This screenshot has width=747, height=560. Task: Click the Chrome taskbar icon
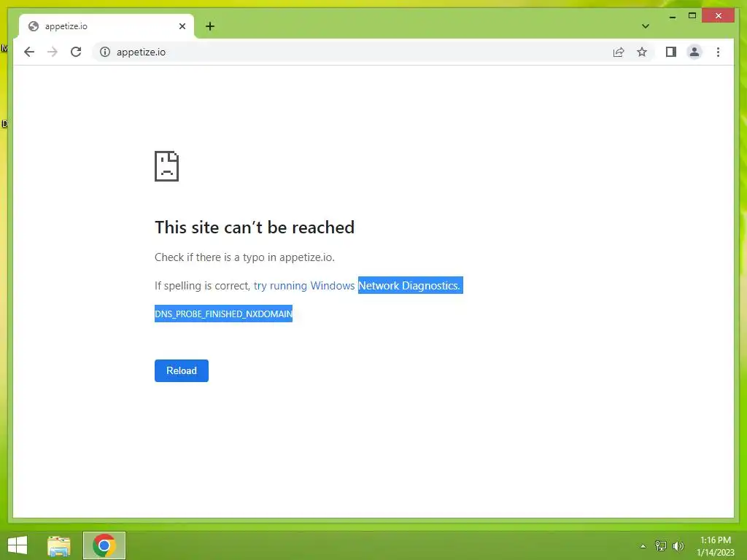(x=104, y=545)
